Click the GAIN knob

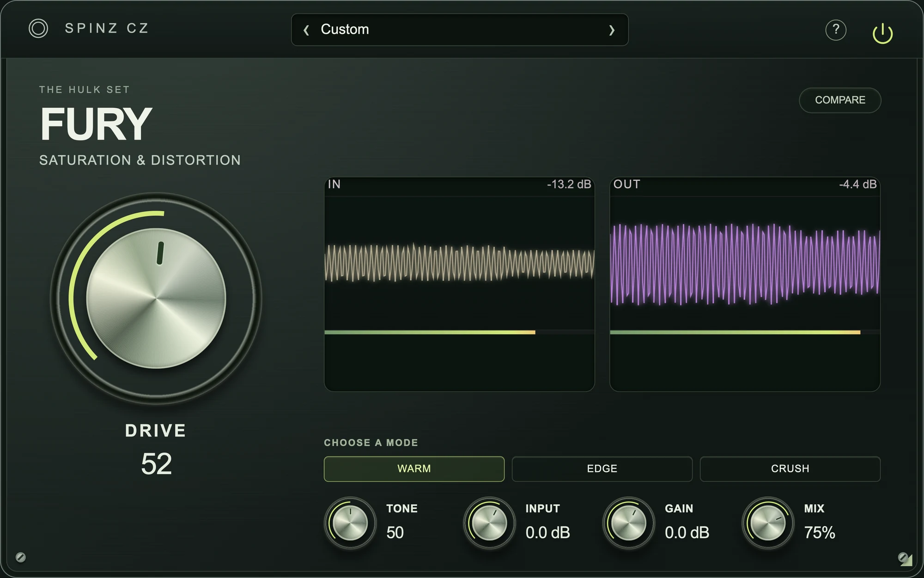(628, 523)
